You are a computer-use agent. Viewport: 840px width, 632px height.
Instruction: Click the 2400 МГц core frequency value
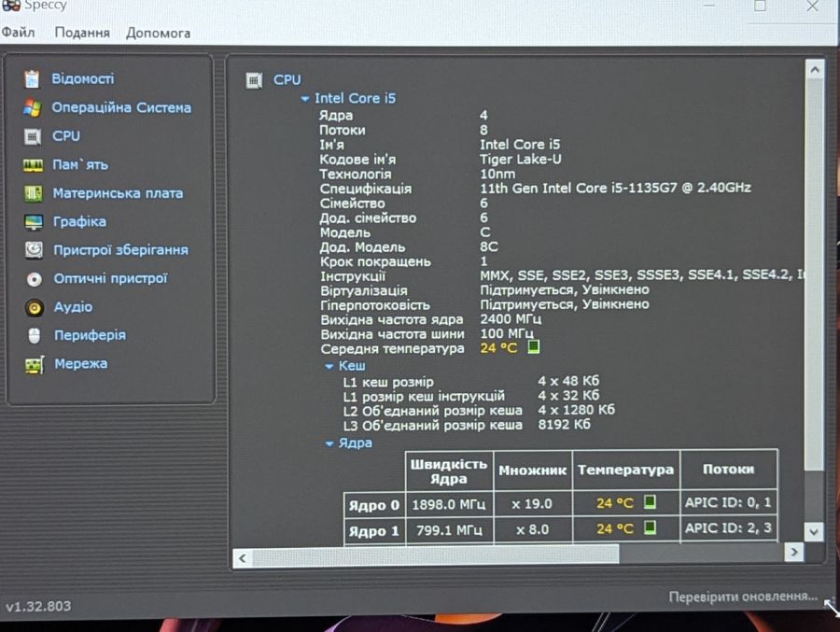511,319
